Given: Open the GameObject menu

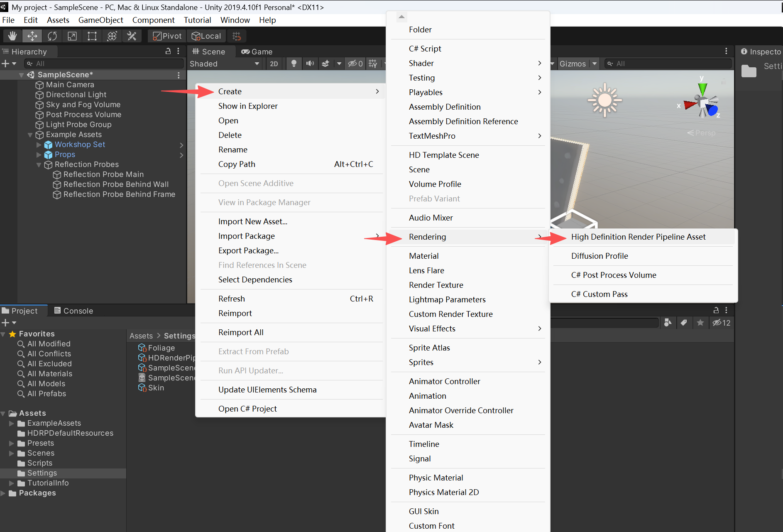Looking at the screenshot, I should click(101, 20).
